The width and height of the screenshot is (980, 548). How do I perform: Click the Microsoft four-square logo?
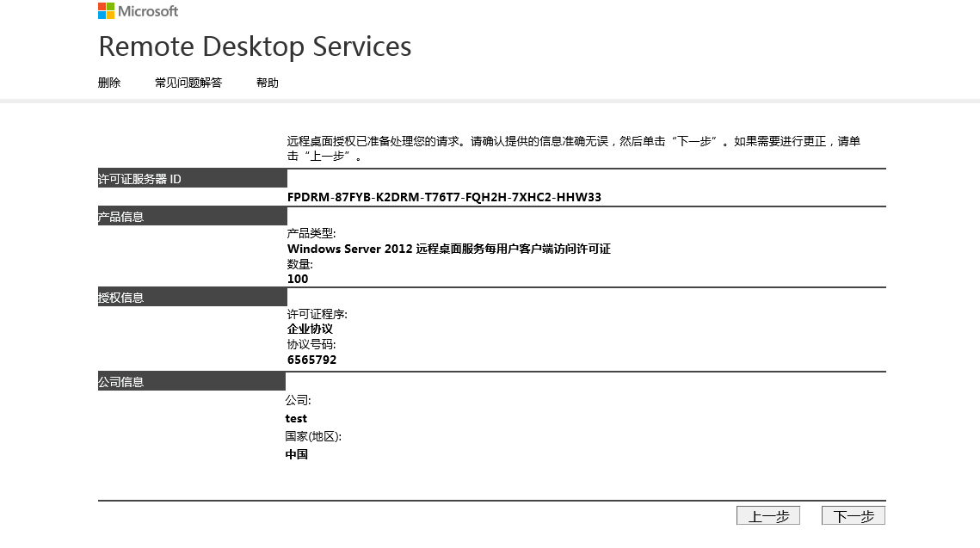(x=106, y=11)
